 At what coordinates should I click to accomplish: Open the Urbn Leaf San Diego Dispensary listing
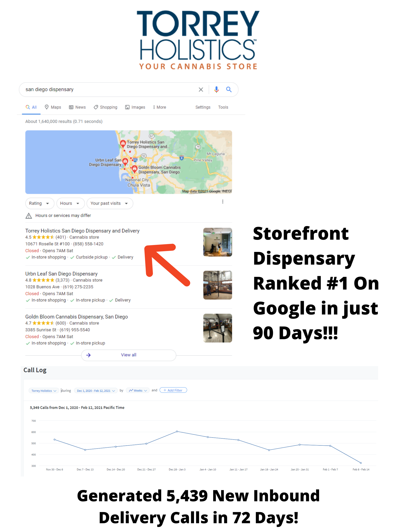tap(61, 274)
